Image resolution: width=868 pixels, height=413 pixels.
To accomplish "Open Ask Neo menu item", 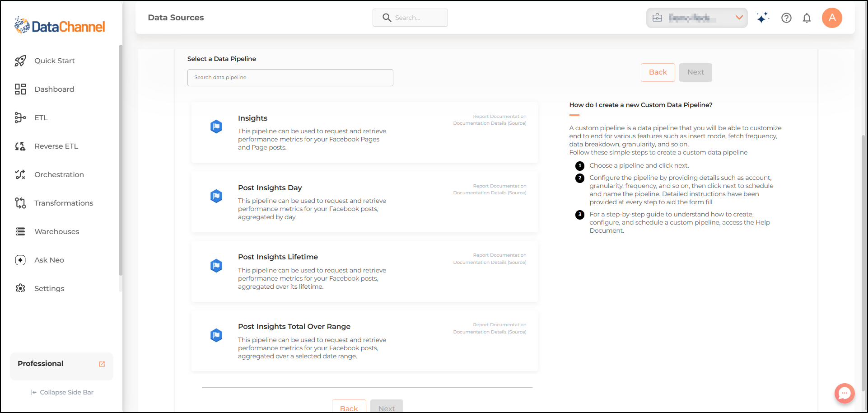I will [49, 260].
